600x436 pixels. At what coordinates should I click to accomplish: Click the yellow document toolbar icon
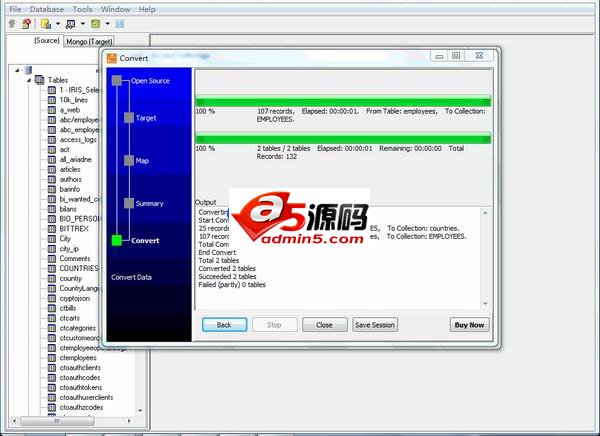click(47, 22)
